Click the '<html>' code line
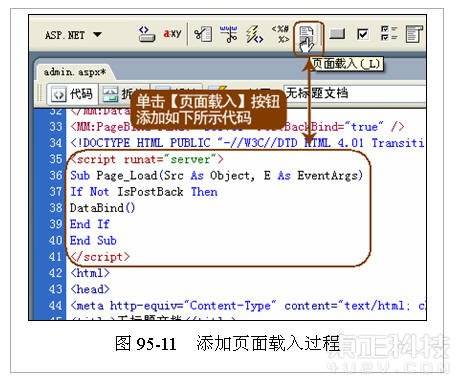 pyautogui.click(x=90, y=273)
